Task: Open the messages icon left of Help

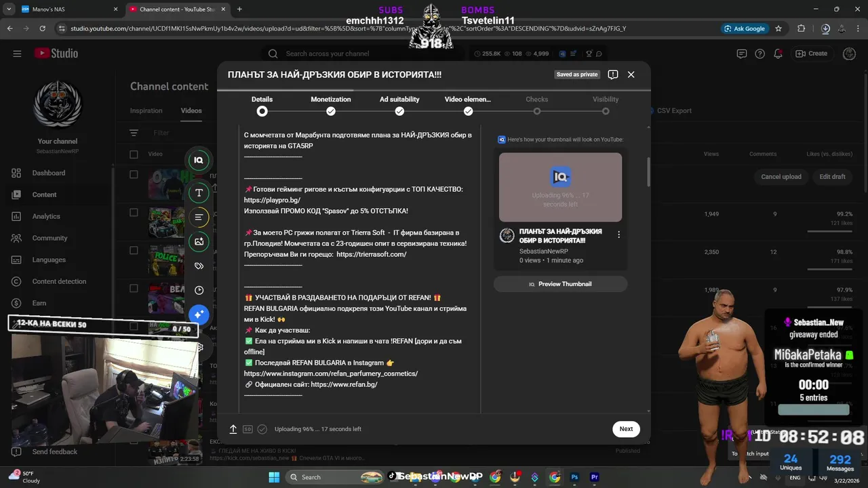Action: [742, 54]
